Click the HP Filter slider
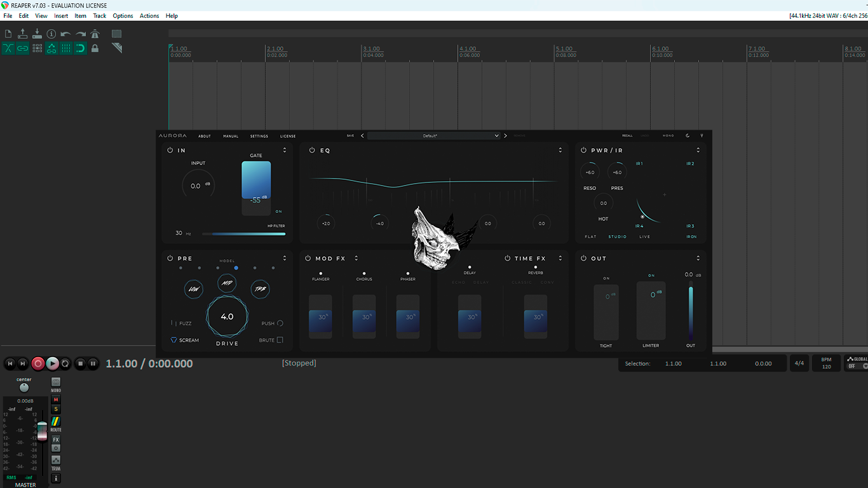This screenshot has height=488, width=868. click(x=243, y=234)
